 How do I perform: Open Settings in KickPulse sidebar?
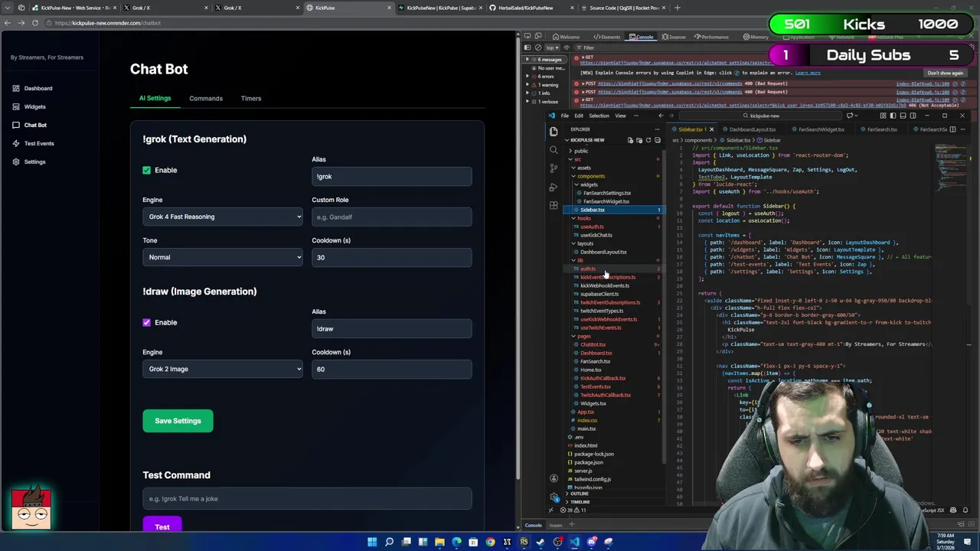[29, 161]
